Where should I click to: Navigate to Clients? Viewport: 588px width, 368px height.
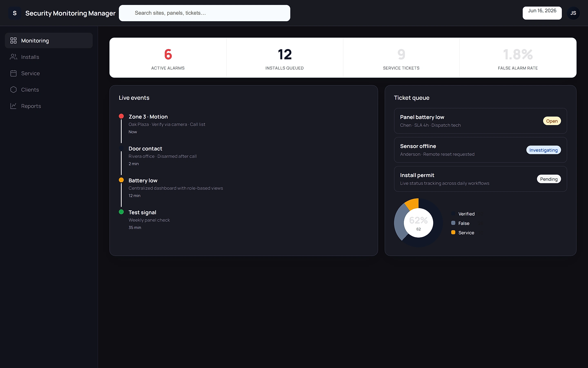(49, 90)
